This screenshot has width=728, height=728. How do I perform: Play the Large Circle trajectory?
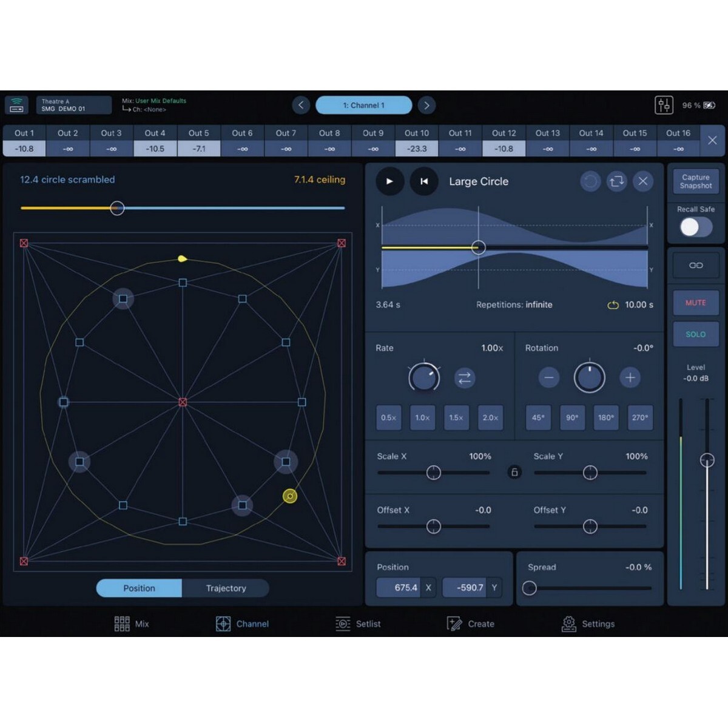point(389,181)
